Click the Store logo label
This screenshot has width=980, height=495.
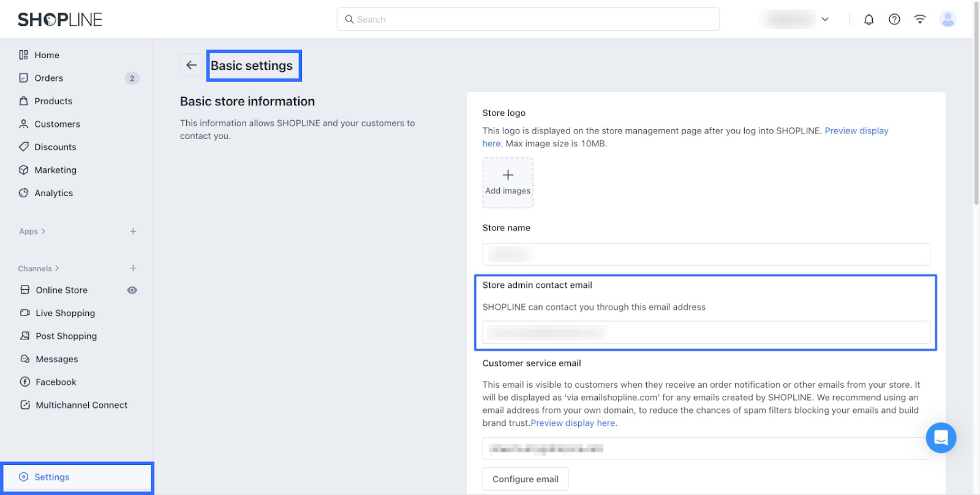click(x=503, y=113)
